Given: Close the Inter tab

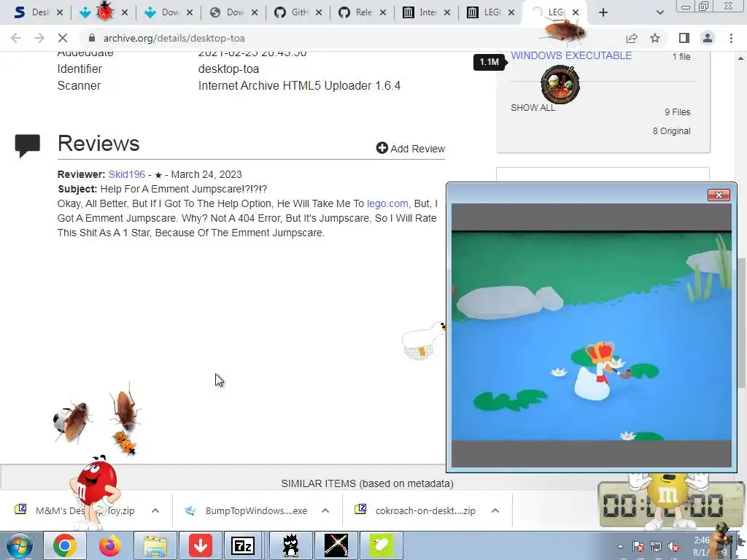Looking at the screenshot, I should [447, 12].
